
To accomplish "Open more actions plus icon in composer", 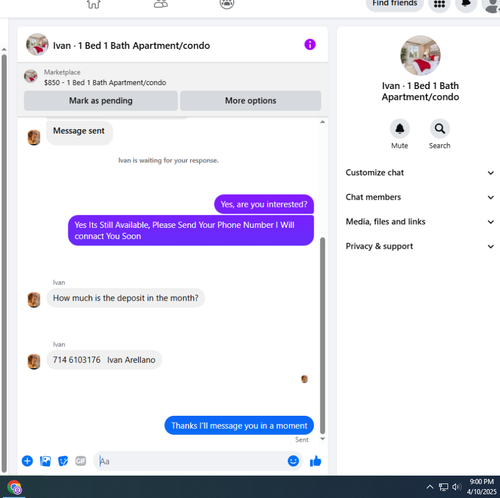I will pos(27,461).
